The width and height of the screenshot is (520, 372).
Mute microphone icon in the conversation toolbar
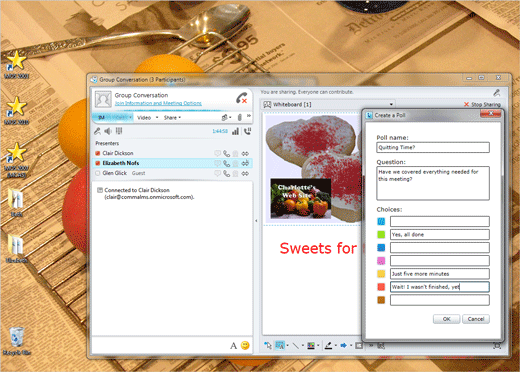click(x=97, y=131)
